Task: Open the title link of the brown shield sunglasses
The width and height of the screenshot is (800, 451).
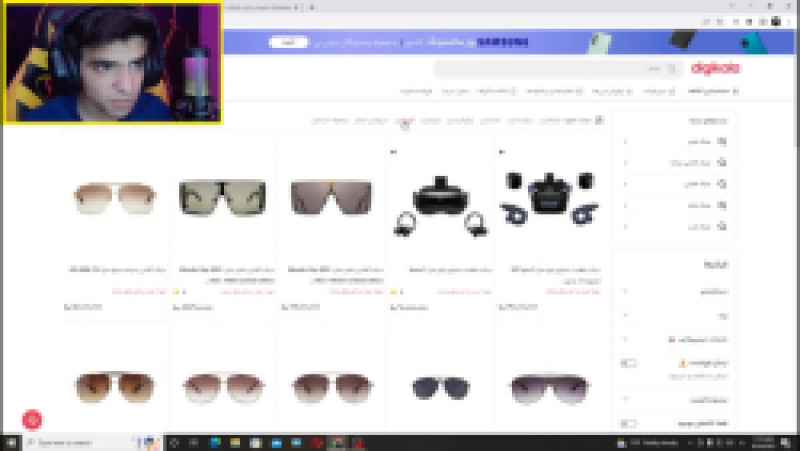Action: (335, 274)
